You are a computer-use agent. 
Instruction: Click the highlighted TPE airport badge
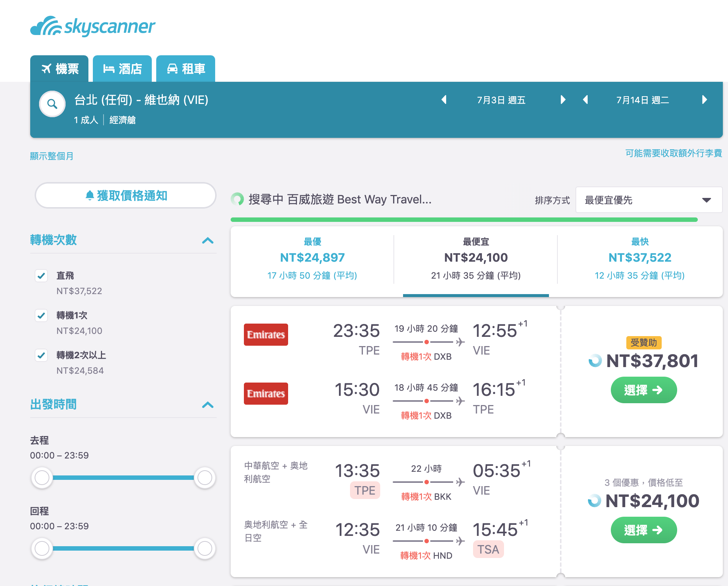[x=365, y=491]
